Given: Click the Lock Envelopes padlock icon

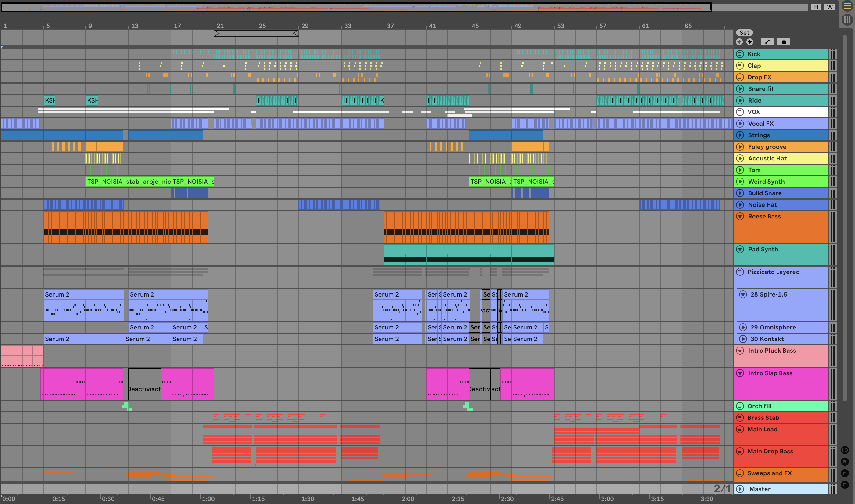Looking at the screenshot, I should coord(784,42).
